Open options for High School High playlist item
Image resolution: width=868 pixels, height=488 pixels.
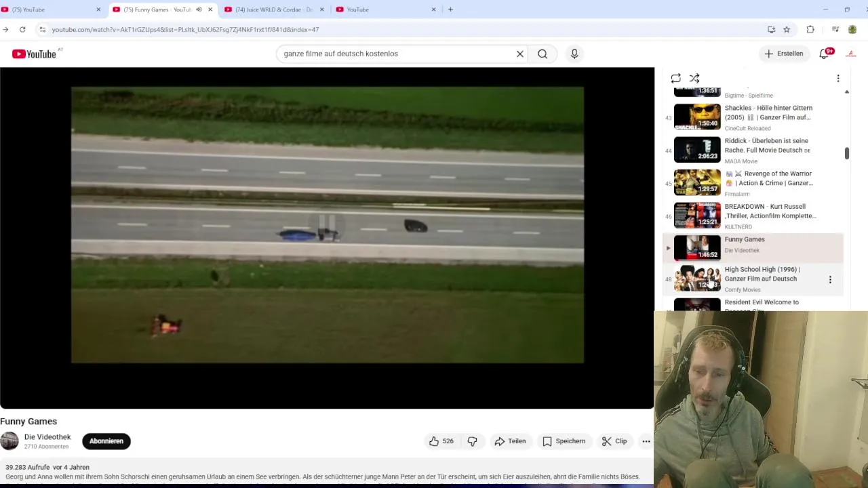[x=830, y=279]
